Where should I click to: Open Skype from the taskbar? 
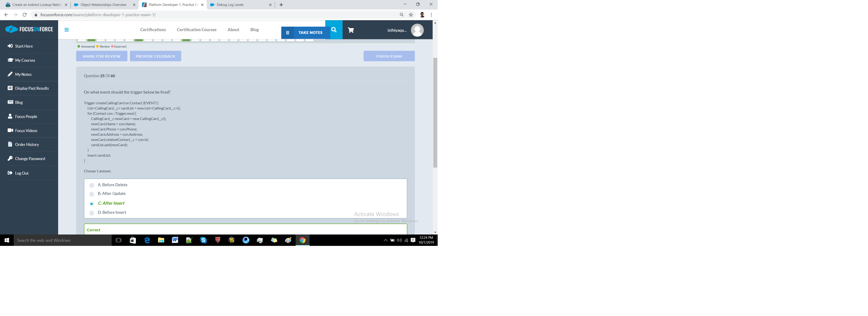coord(203,240)
